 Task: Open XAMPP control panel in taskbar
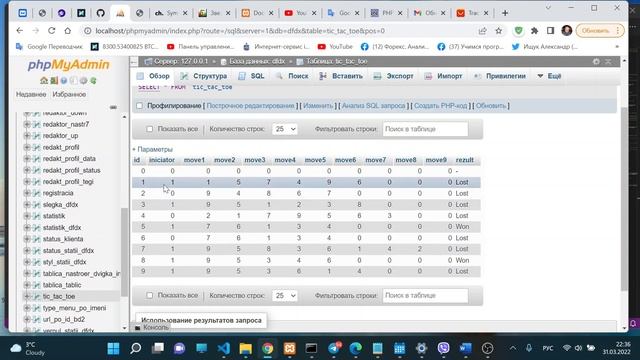pos(290,348)
